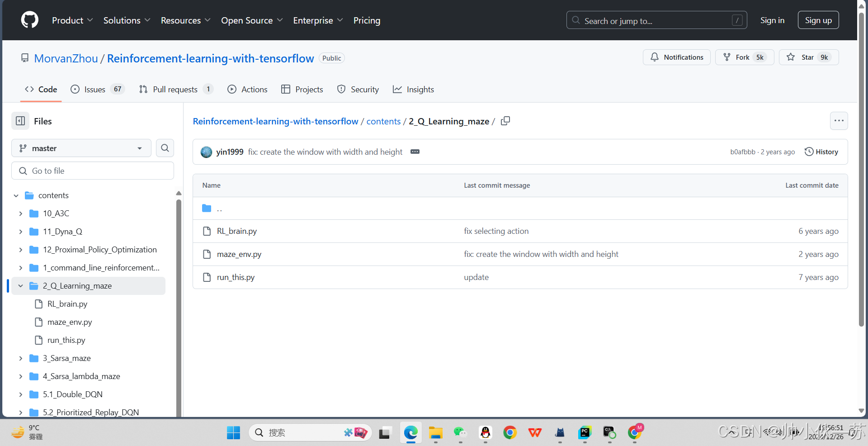The image size is (868, 446).
Task: Open RL_brain.py in file list
Action: [237, 231]
